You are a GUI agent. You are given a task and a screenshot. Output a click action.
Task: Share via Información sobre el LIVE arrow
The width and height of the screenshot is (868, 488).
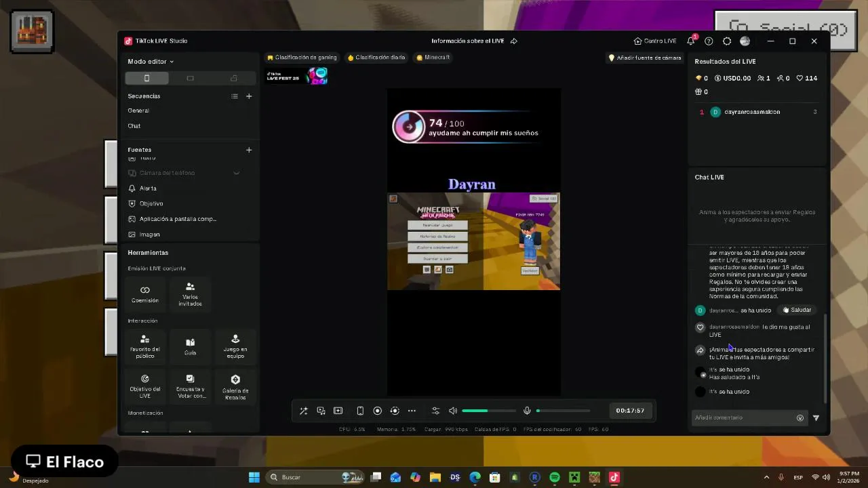tap(514, 41)
